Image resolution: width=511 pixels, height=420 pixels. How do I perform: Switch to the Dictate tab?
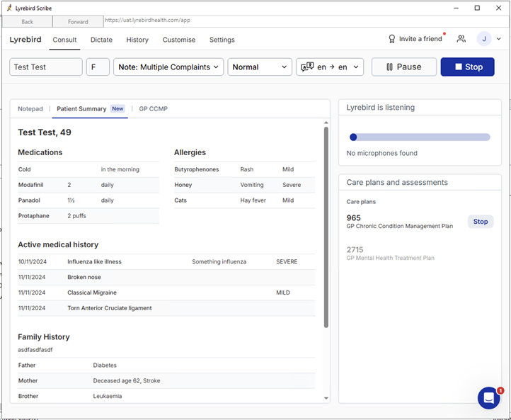(x=101, y=40)
